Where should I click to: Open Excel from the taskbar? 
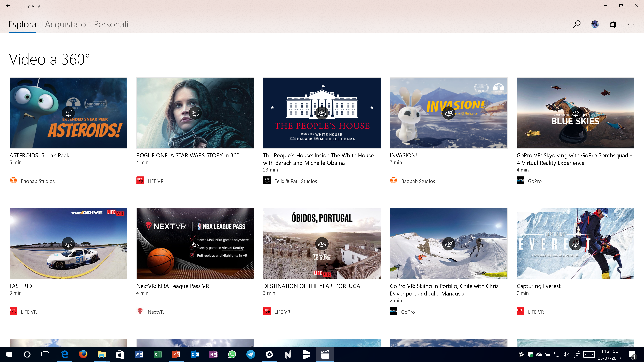(x=157, y=354)
